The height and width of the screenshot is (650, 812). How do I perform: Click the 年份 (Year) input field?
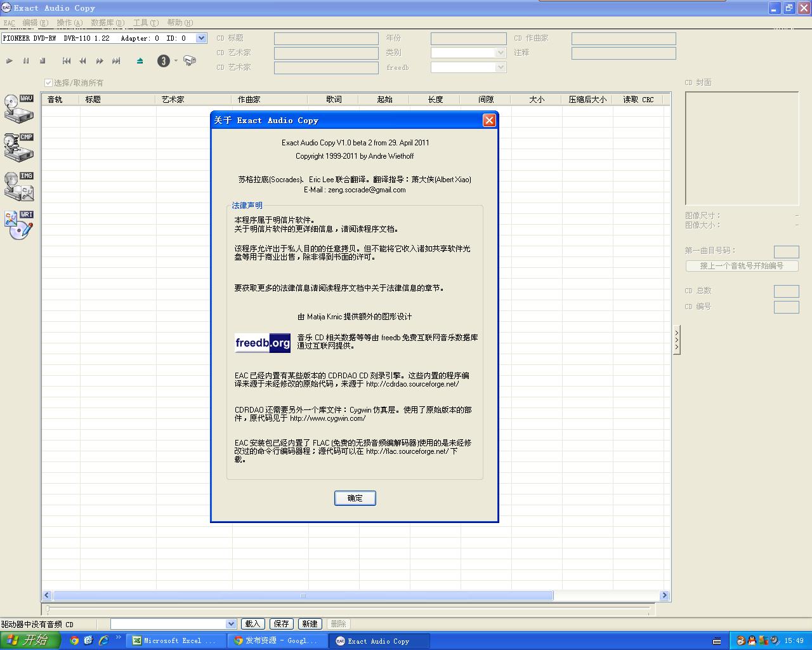(469, 39)
